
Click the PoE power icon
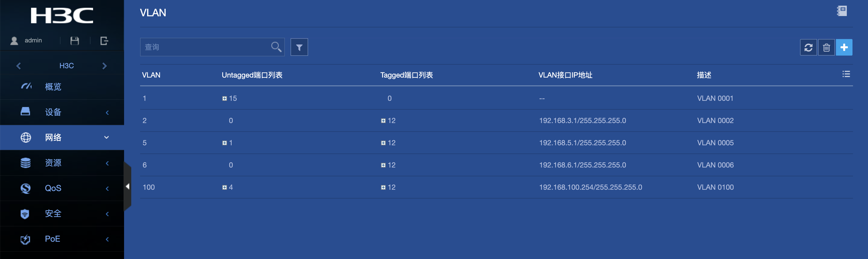click(x=25, y=239)
